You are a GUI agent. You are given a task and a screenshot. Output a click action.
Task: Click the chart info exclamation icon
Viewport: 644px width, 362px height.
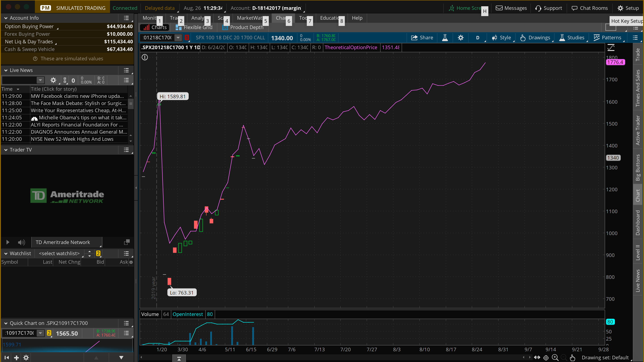[x=145, y=57]
